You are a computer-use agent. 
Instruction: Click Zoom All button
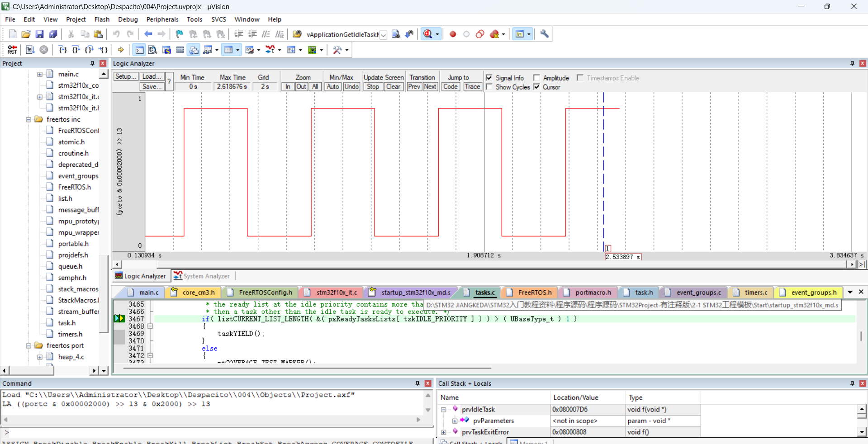[315, 86]
